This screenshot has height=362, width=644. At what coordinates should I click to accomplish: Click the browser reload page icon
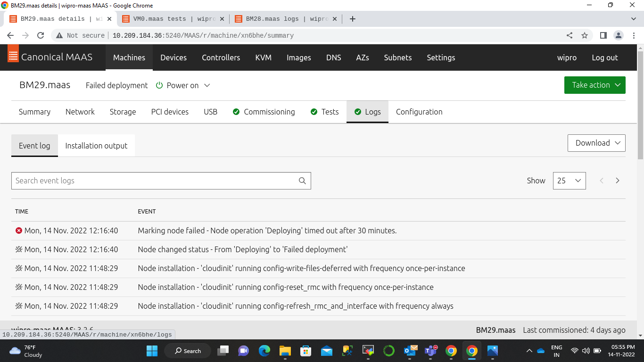[x=41, y=35]
